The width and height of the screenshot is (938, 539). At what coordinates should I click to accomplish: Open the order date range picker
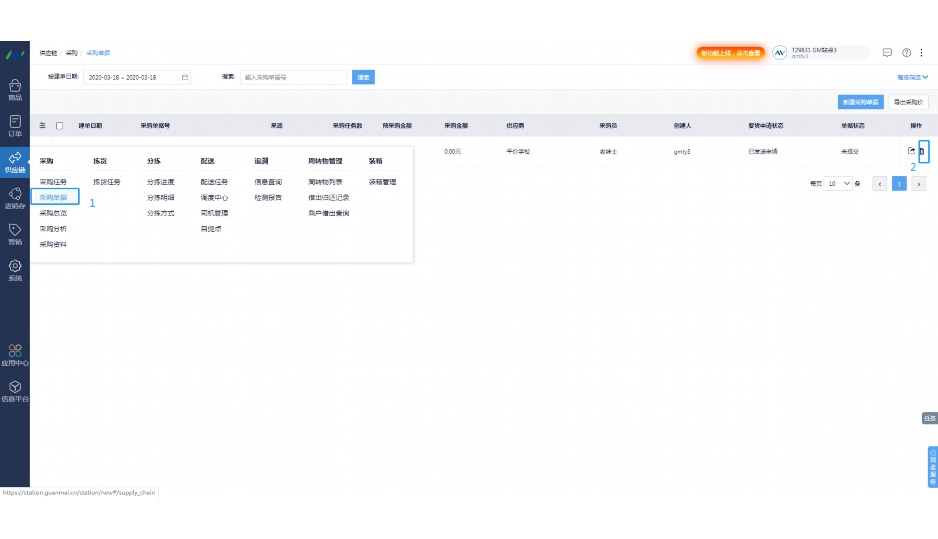(x=138, y=77)
